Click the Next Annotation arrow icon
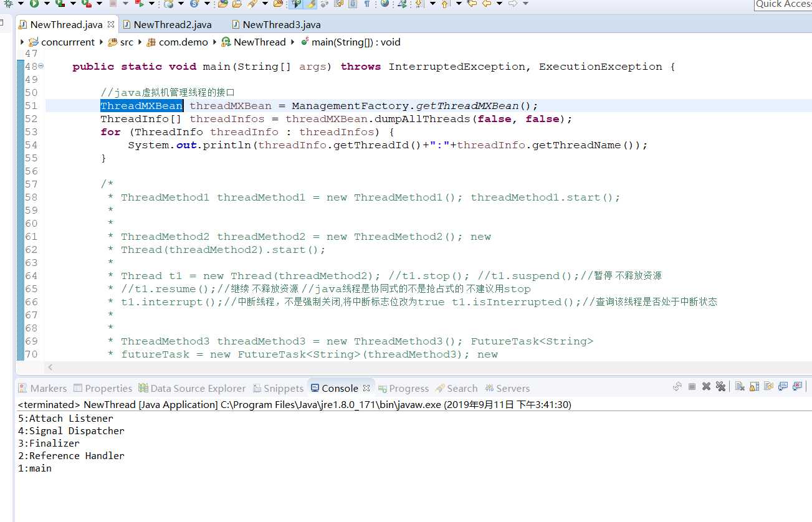The width and height of the screenshot is (812, 522). coord(419,4)
